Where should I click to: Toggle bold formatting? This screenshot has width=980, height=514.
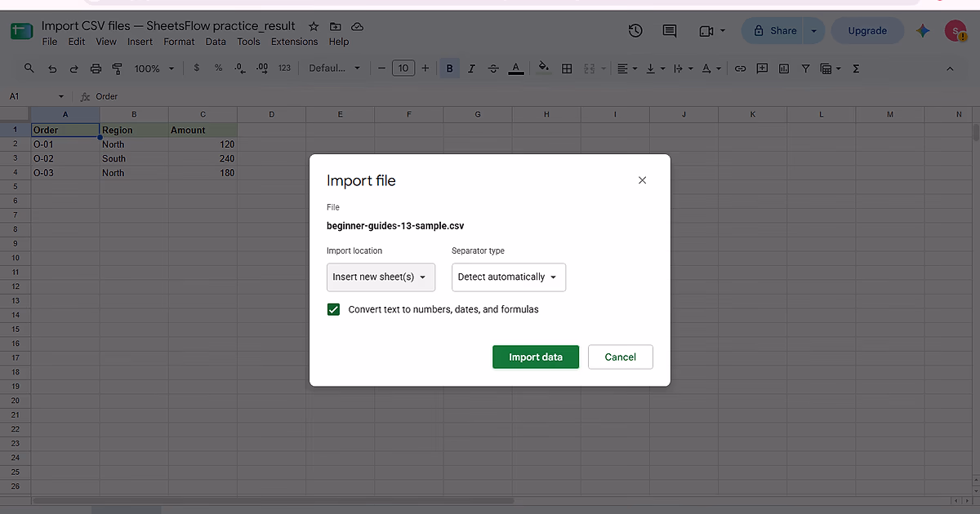[450, 69]
